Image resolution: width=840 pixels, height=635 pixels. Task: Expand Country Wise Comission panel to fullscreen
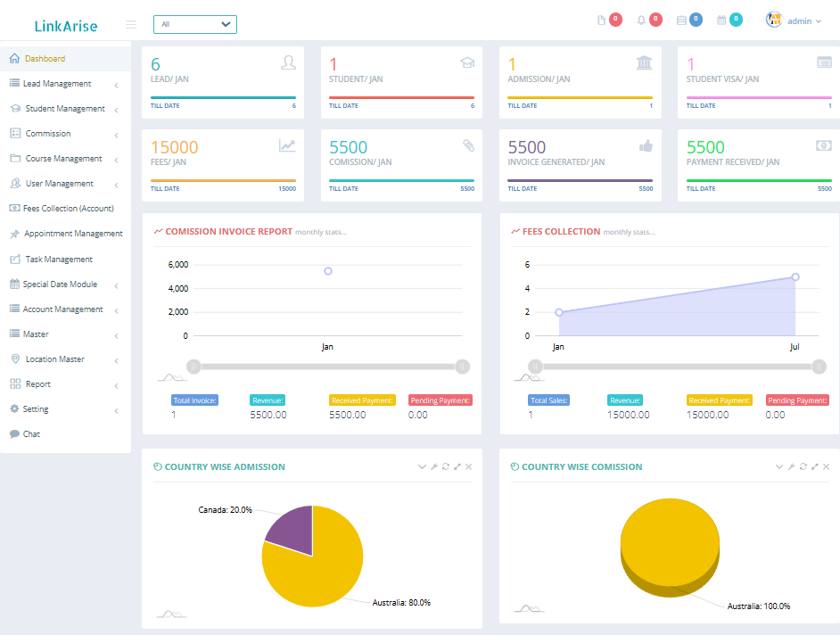coord(815,466)
